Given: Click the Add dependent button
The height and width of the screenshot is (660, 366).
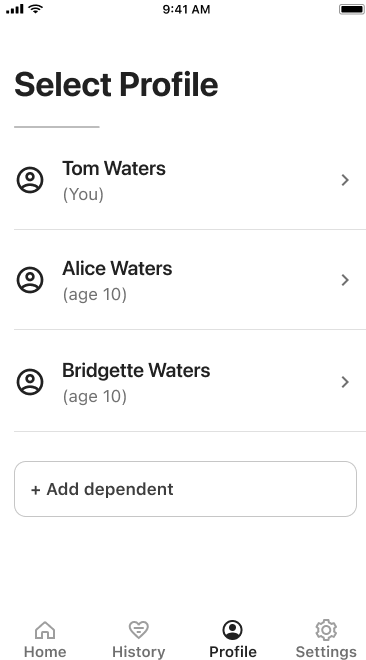Looking at the screenshot, I should (x=186, y=489).
